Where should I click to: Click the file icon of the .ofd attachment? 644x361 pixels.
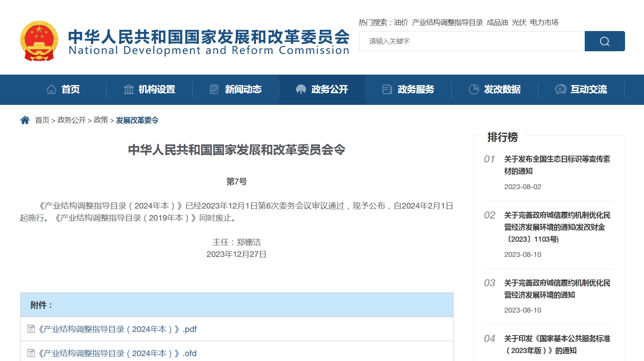pos(31,353)
